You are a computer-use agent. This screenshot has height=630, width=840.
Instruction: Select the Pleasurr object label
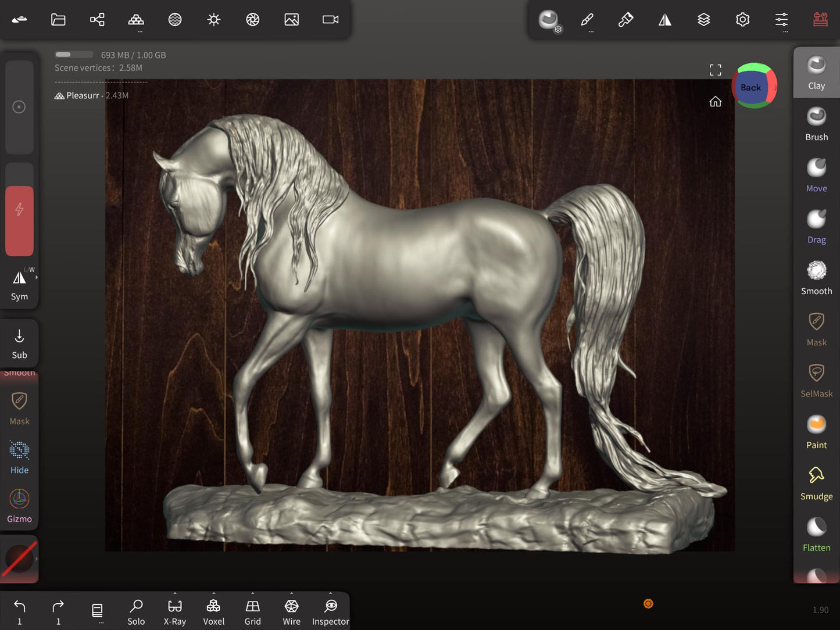tap(83, 95)
